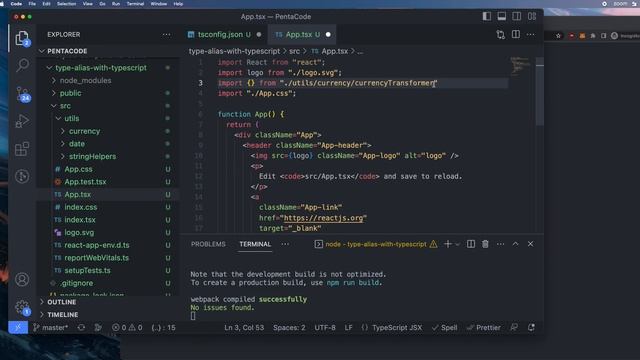Open the Extensions view

point(22,149)
